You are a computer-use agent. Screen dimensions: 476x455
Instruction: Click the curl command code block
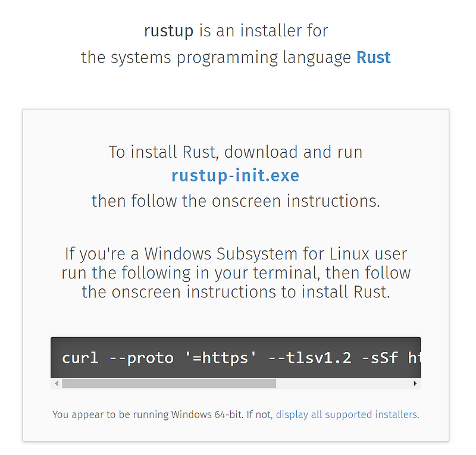[236, 357]
